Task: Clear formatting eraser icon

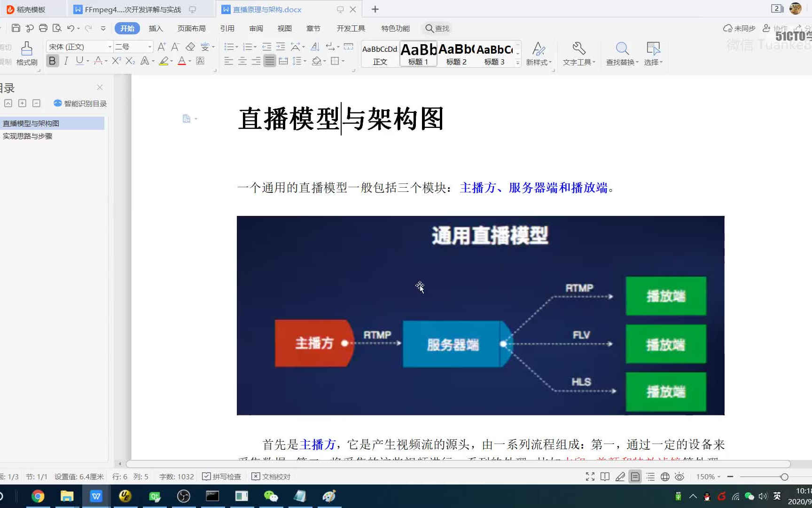Action: [190, 47]
